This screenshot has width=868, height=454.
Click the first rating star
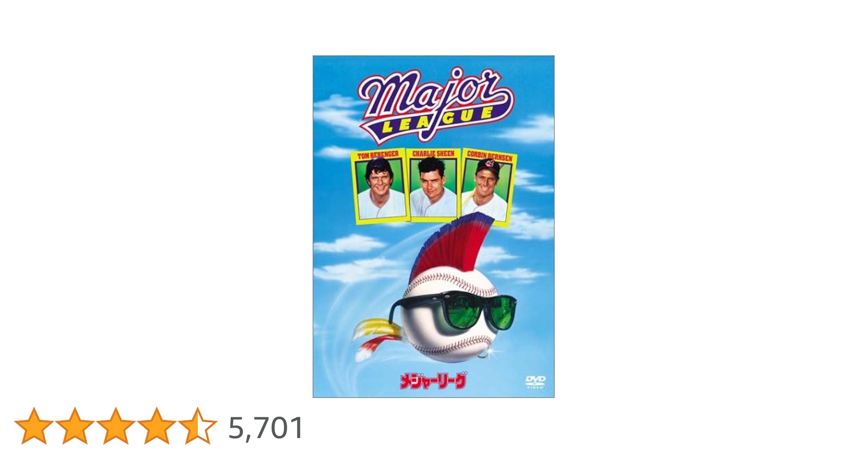click(34, 426)
